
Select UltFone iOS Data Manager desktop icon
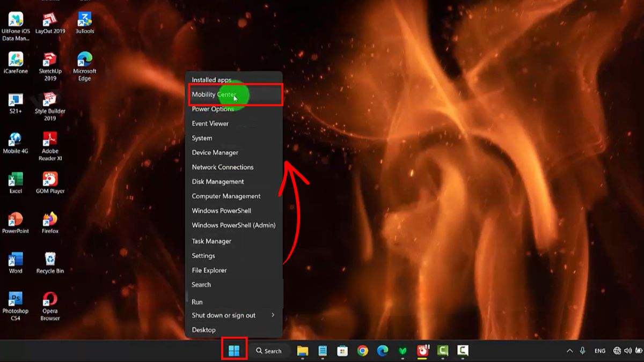tap(16, 26)
